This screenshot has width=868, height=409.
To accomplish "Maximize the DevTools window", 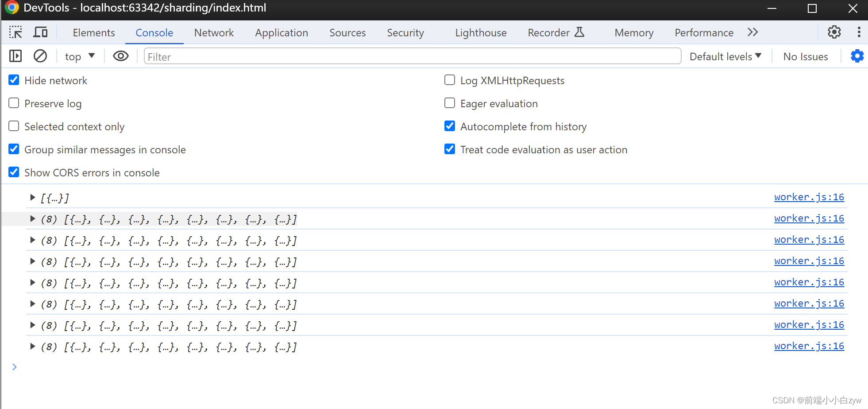I will [x=812, y=8].
